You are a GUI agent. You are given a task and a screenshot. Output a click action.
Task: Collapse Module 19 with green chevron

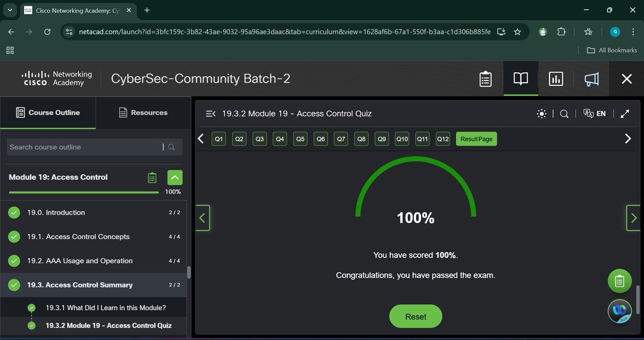[x=175, y=178]
